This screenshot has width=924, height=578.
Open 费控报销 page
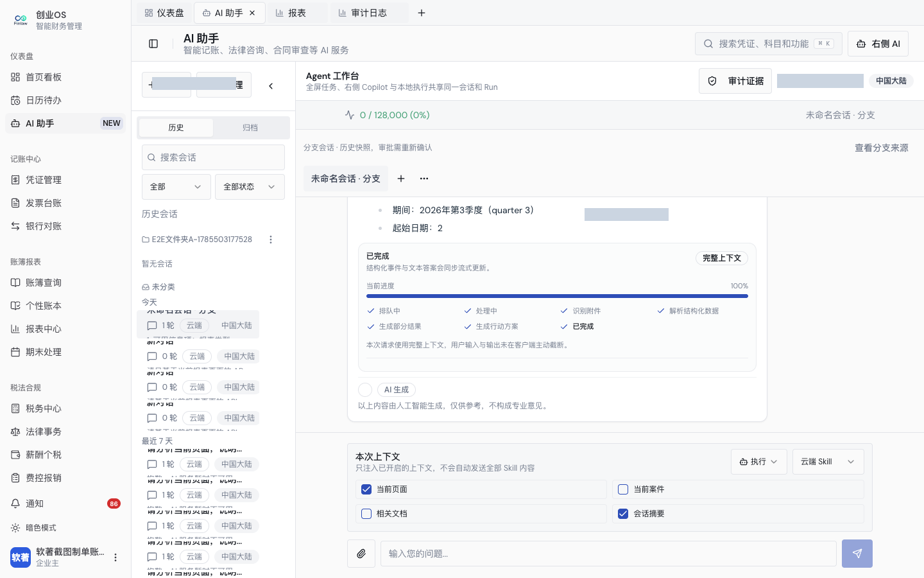tap(65, 478)
